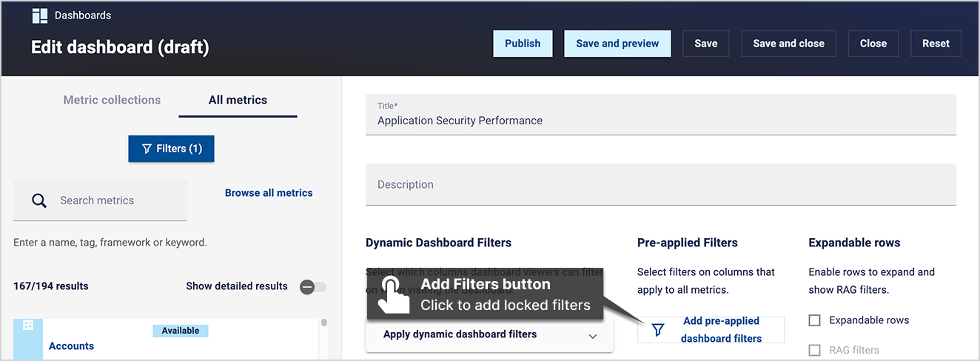Click the 167/194 results count
The height and width of the screenshot is (361, 980).
pyautogui.click(x=51, y=286)
